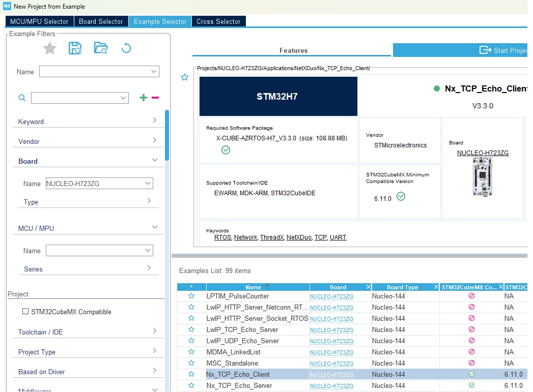Switch to the Board Selector tab
This screenshot has height=392, width=533.
point(101,21)
